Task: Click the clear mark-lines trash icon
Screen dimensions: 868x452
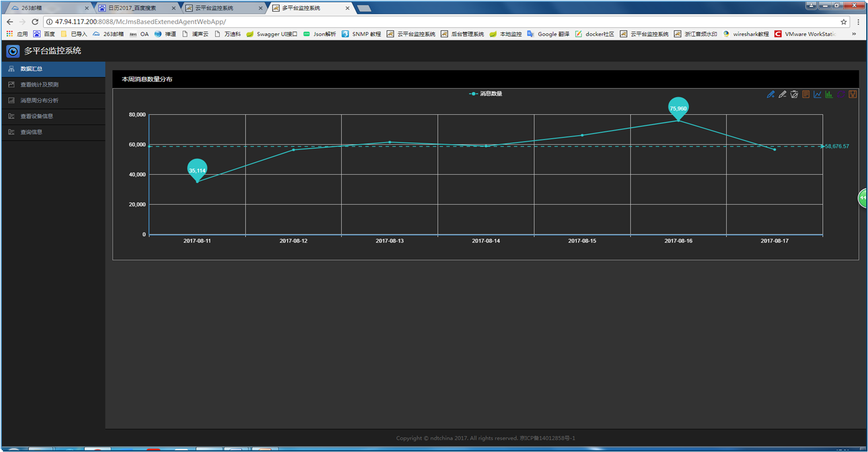Action: [794, 94]
